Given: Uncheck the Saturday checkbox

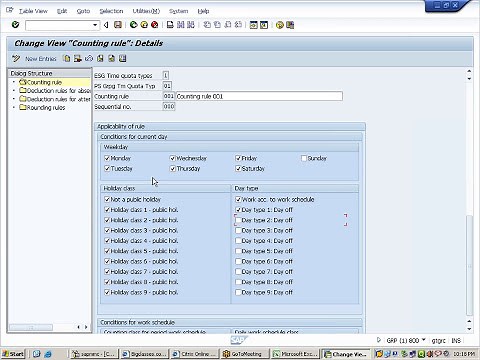Looking at the screenshot, I should 238,169.
